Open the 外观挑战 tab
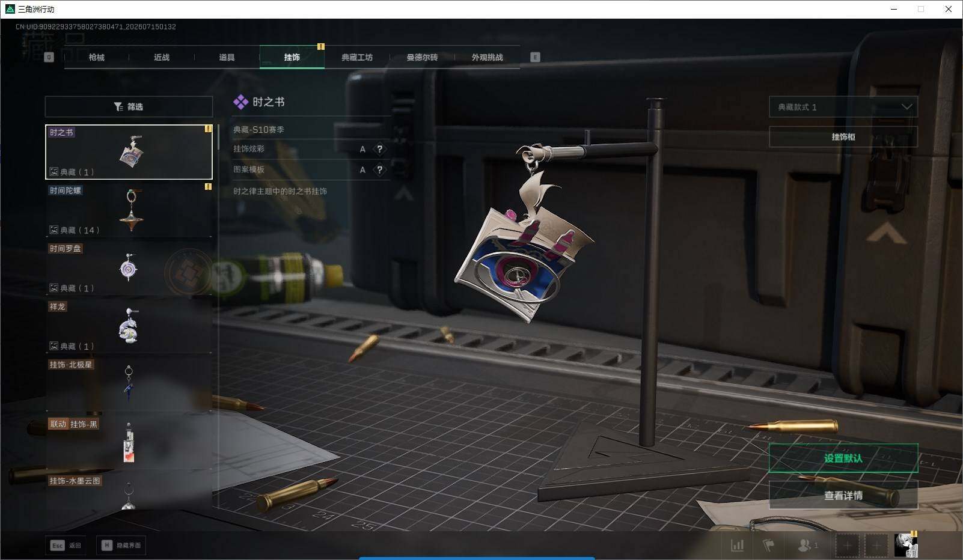Image resolution: width=963 pixels, height=560 pixels. [x=487, y=57]
